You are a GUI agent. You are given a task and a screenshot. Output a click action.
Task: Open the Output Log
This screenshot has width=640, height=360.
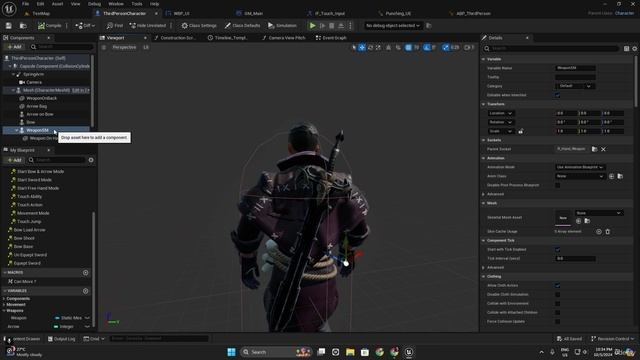click(x=61, y=339)
